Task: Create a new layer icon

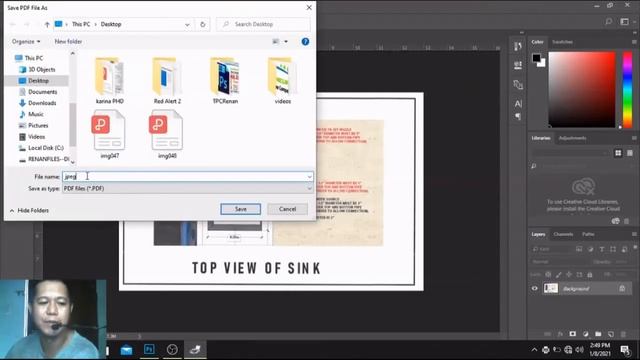Action: (611, 334)
